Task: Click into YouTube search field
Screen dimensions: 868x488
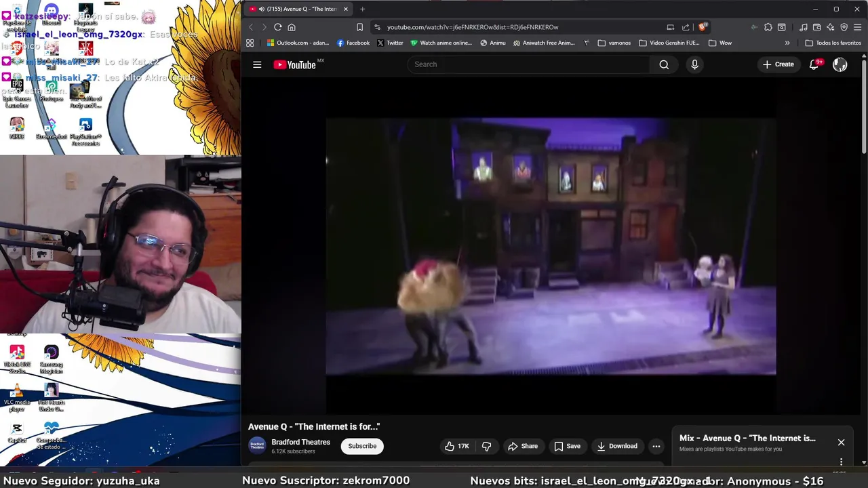Action: (x=529, y=64)
